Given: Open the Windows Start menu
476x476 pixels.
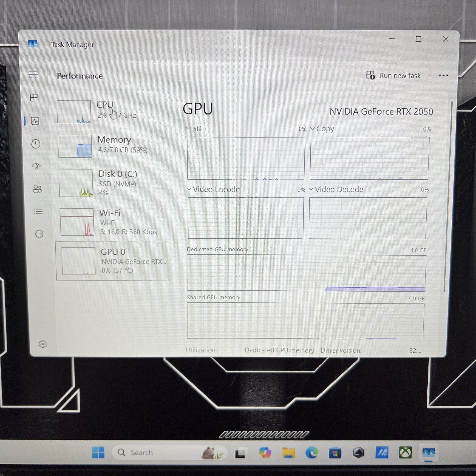Looking at the screenshot, I should [98, 453].
